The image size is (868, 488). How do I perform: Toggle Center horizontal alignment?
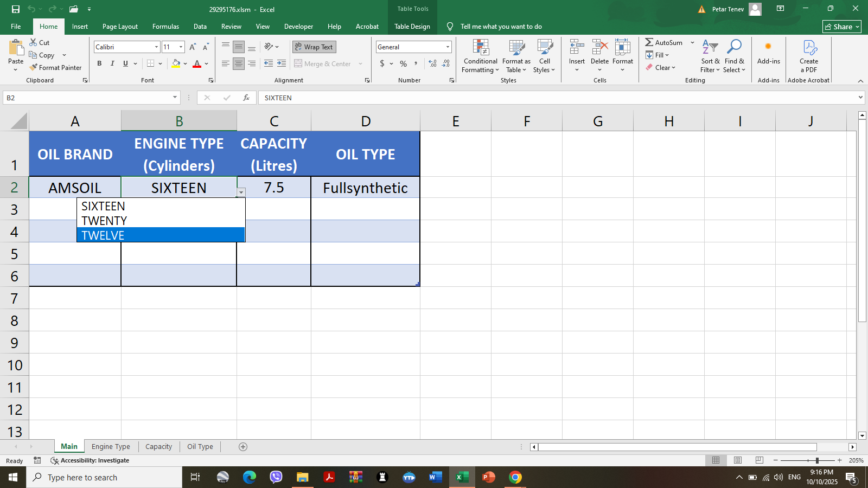point(239,63)
